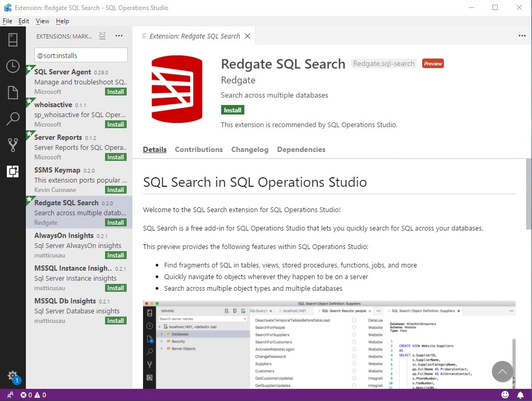Open the File menu
Screen dimensions: 532x401
(7, 21)
